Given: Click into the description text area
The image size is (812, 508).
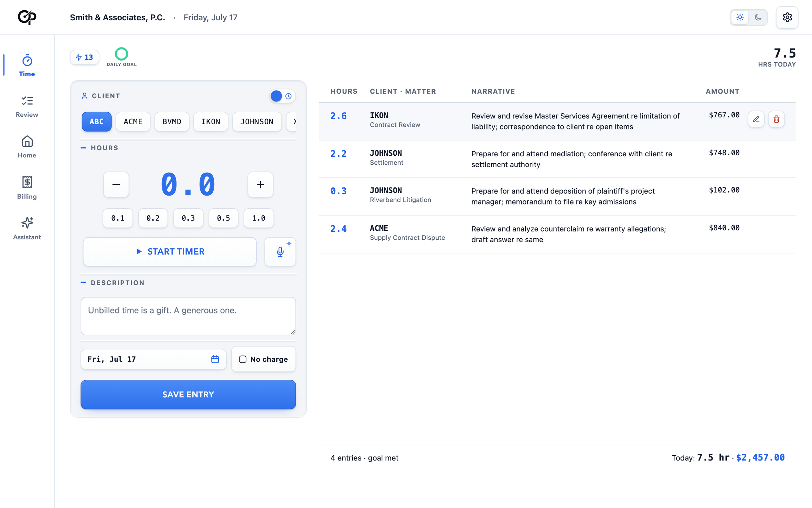Looking at the screenshot, I should [188, 316].
